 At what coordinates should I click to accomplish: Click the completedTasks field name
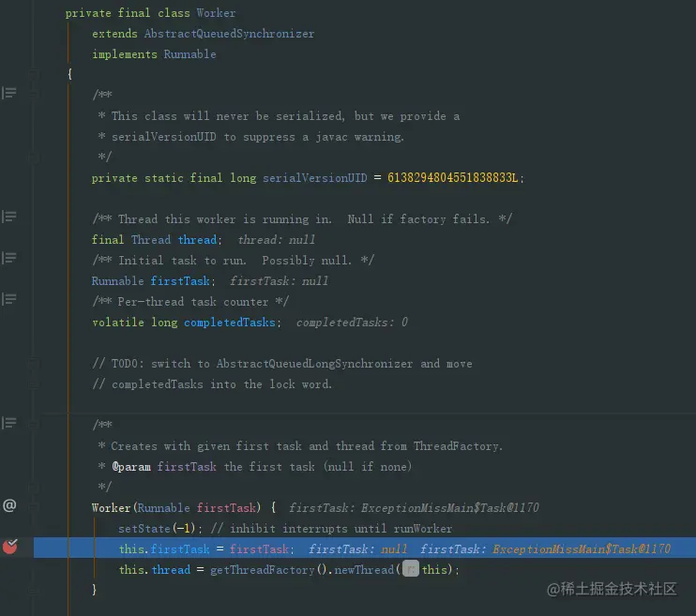pos(230,323)
